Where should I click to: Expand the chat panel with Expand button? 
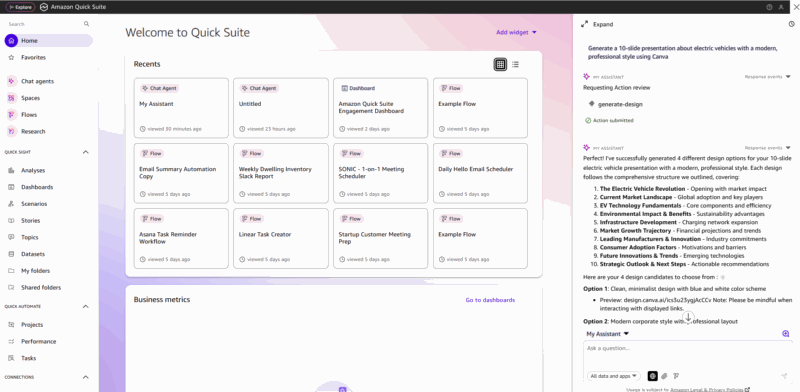pos(597,24)
